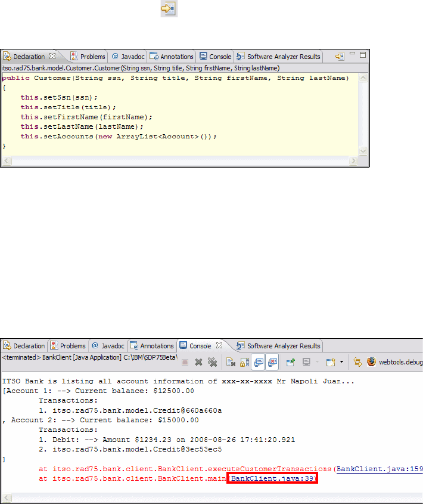Click the standalone Link with Selection icon
This screenshot has height=504, width=423.
(169, 9)
